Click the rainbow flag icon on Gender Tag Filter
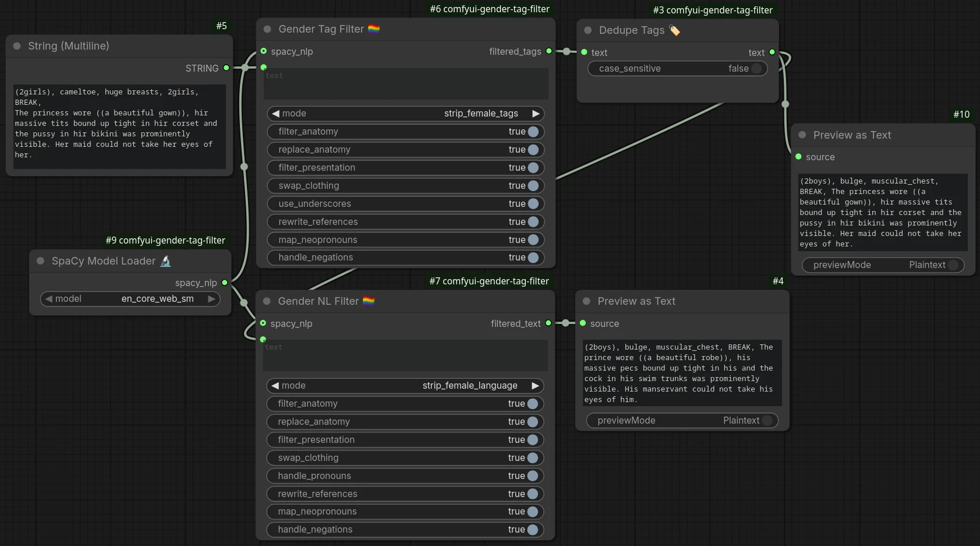Image resolution: width=980 pixels, height=546 pixels. pos(373,29)
